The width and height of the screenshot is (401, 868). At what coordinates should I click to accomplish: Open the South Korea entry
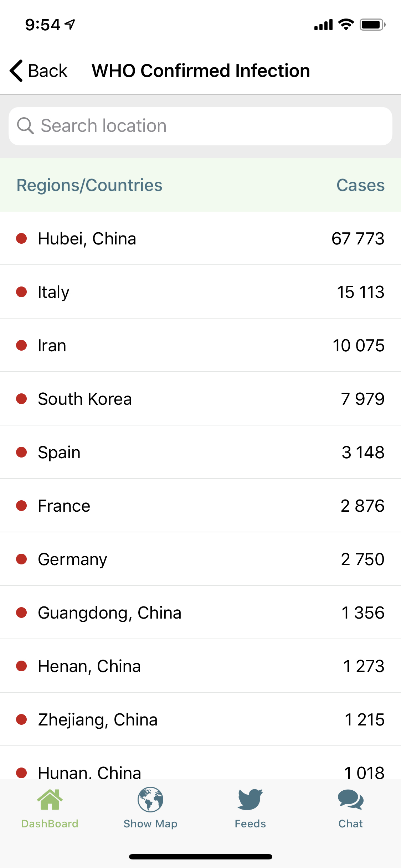coord(200,399)
